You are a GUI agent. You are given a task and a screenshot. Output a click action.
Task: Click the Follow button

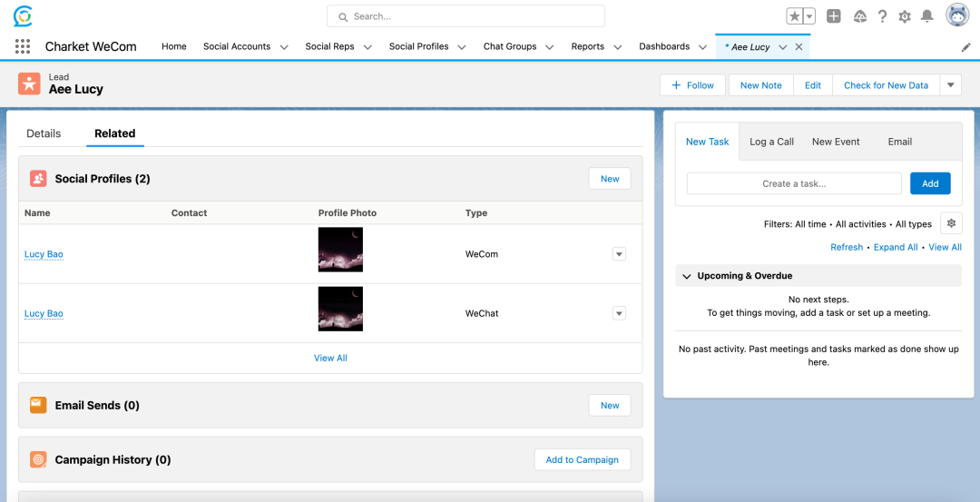pyautogui.click(x=692, y=85)
